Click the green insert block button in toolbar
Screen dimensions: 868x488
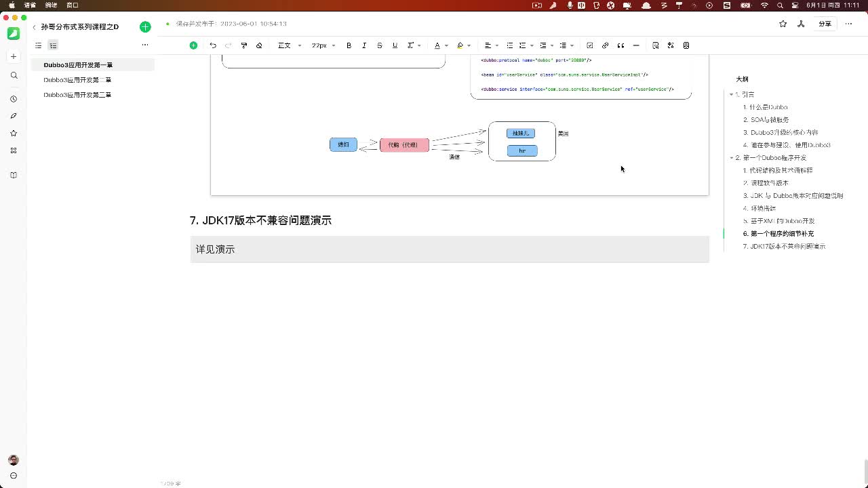[x=193, y=45]
